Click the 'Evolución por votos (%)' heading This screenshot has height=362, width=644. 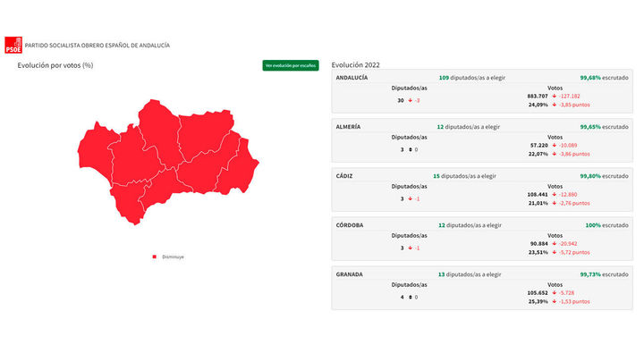[55, 65]
